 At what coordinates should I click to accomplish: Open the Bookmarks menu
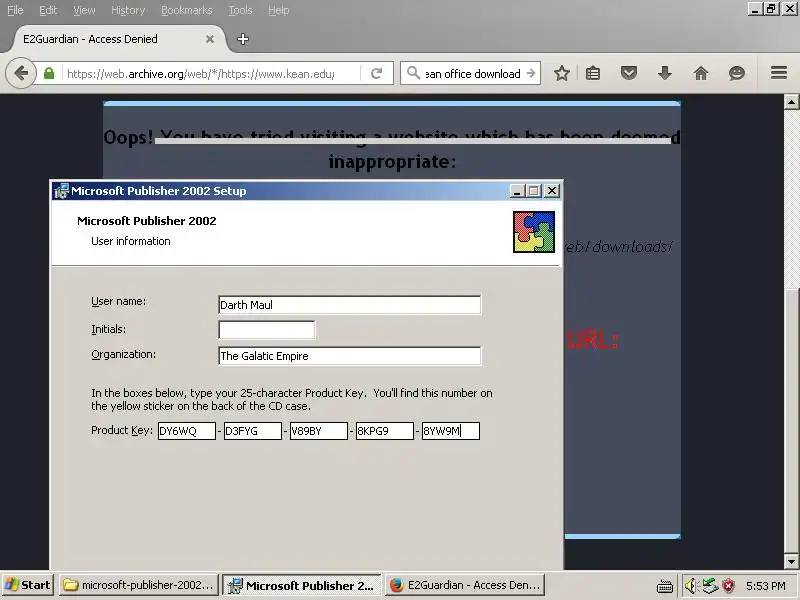187,10
